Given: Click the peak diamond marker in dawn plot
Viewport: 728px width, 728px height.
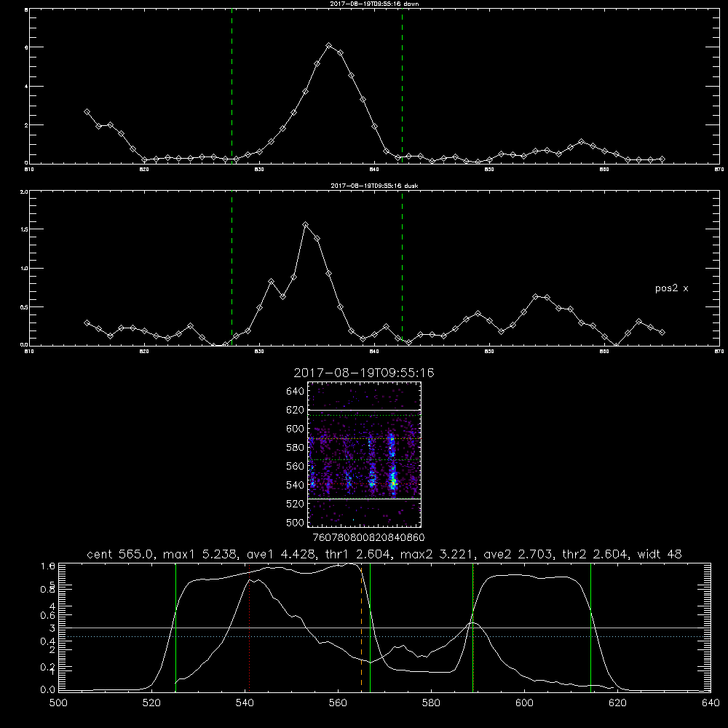Looking at the screenshot, I should [329, 45].
